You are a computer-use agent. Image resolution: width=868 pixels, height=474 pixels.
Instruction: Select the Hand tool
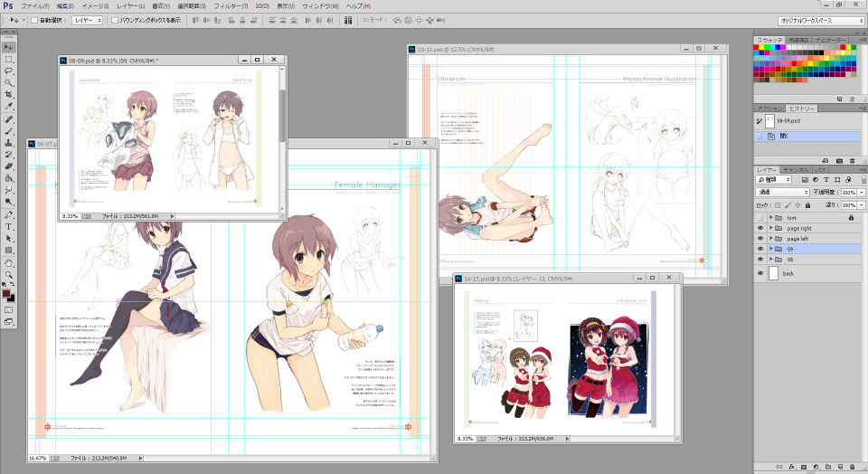pos(9,263)
